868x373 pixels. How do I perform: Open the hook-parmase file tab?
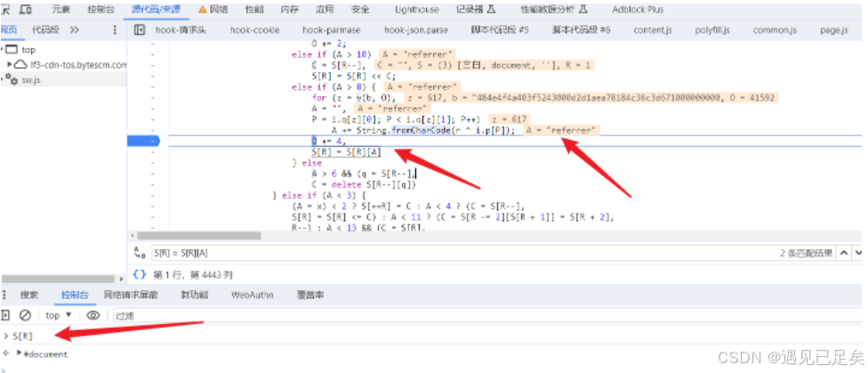[x=331, y=30]
